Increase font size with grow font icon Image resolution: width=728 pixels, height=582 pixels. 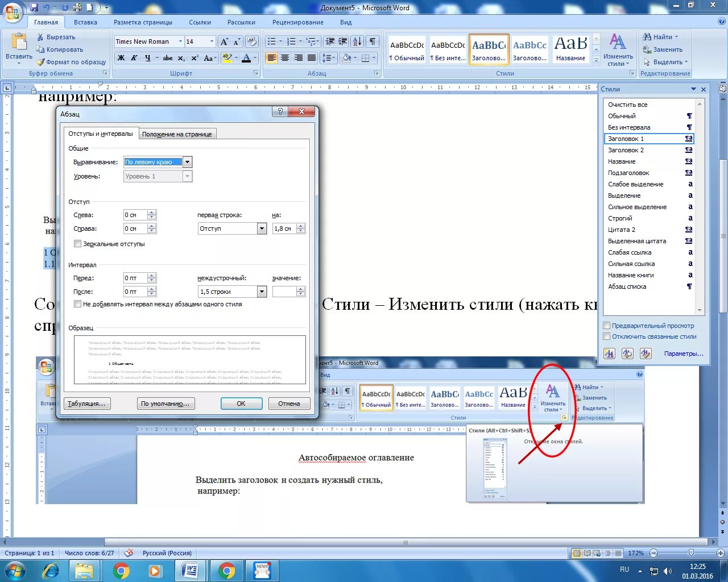224,41
